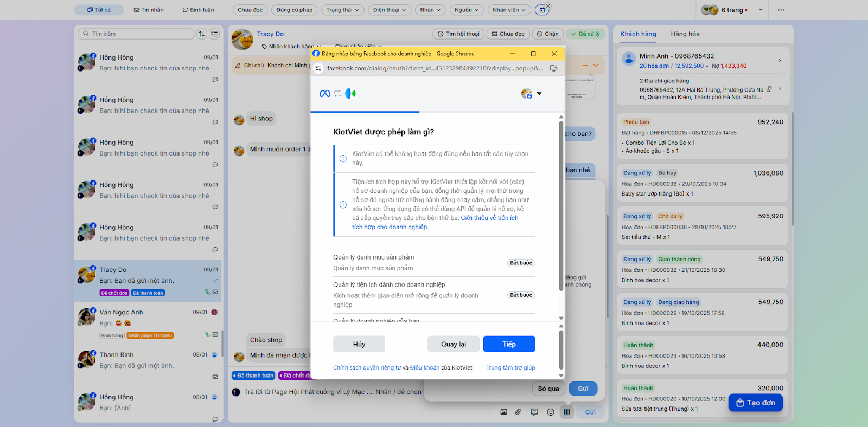Click the grid apps icon in chat toolbar
Image resolution: width=868 pixels, height=427 pixels.
(x=567, y=412)
